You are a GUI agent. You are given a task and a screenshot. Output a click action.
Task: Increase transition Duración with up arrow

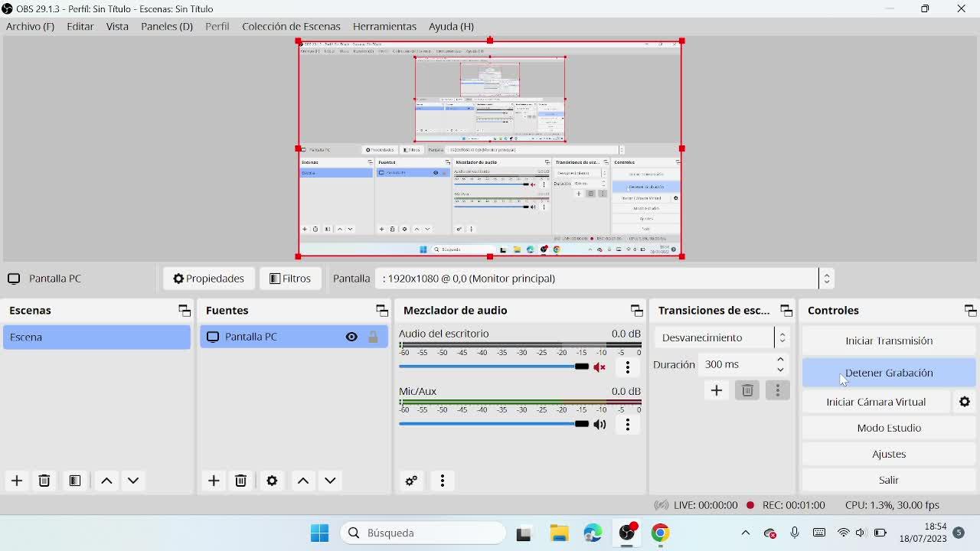click(780, 360)
